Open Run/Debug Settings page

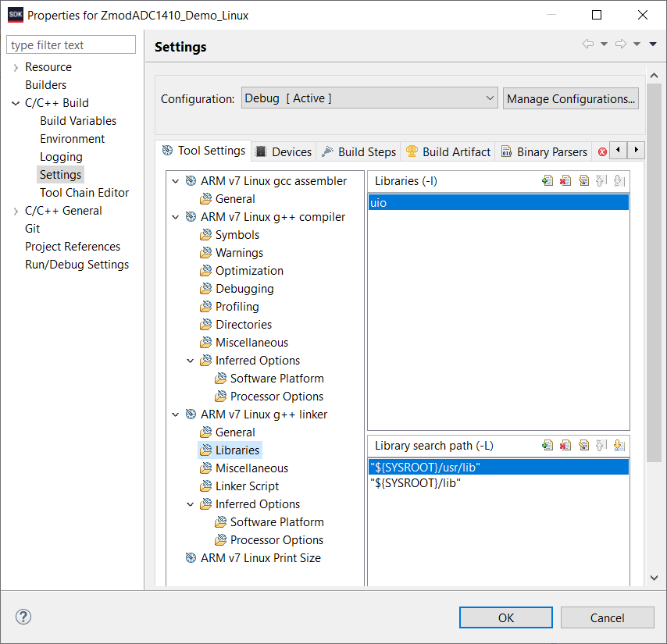(77, 265)
